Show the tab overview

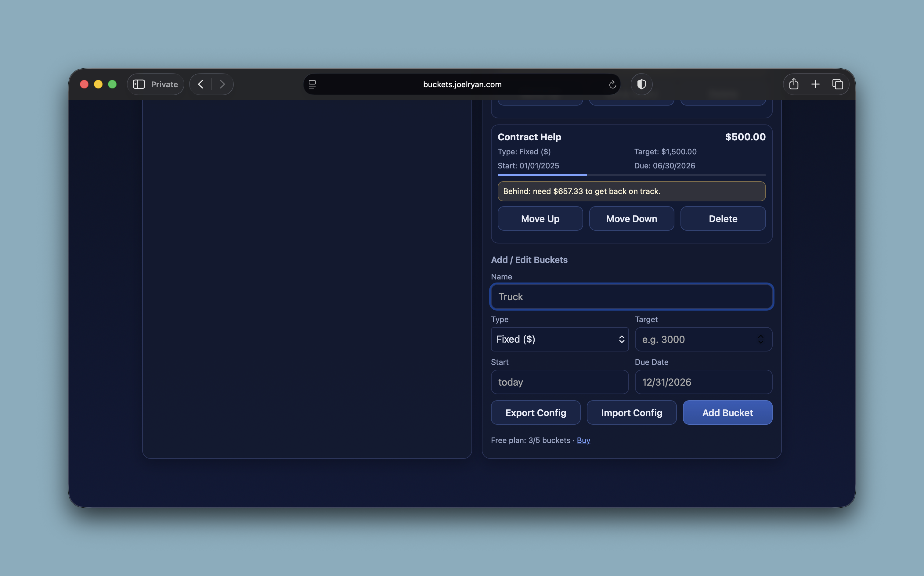point(838,84)
